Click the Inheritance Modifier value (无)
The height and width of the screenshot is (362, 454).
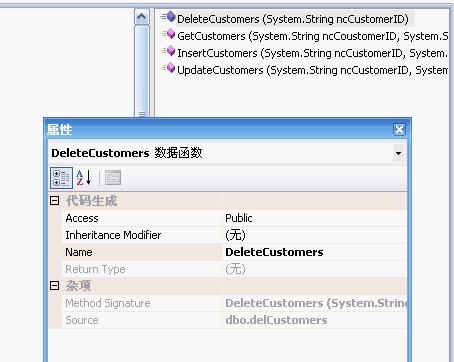235,235
